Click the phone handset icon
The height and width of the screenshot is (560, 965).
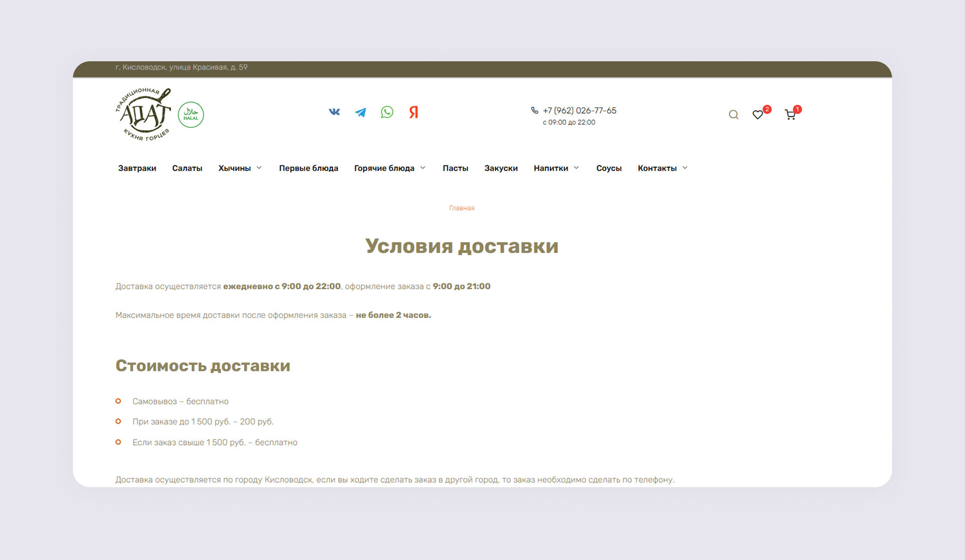tap(534, 110)
